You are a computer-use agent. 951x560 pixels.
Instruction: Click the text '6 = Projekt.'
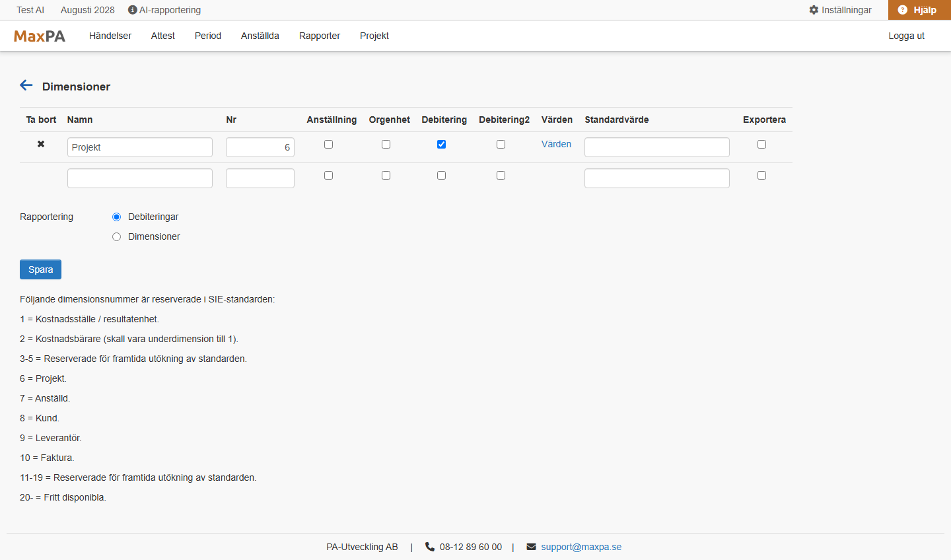[x=43, y=378]
